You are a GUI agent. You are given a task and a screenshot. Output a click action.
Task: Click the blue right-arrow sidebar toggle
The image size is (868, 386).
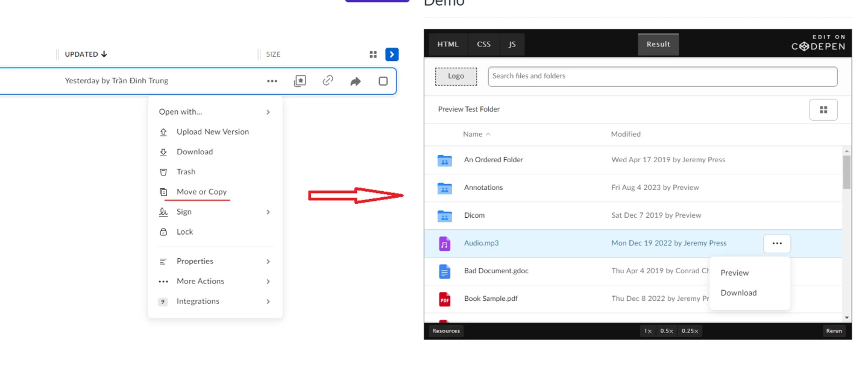pos(392,54)
